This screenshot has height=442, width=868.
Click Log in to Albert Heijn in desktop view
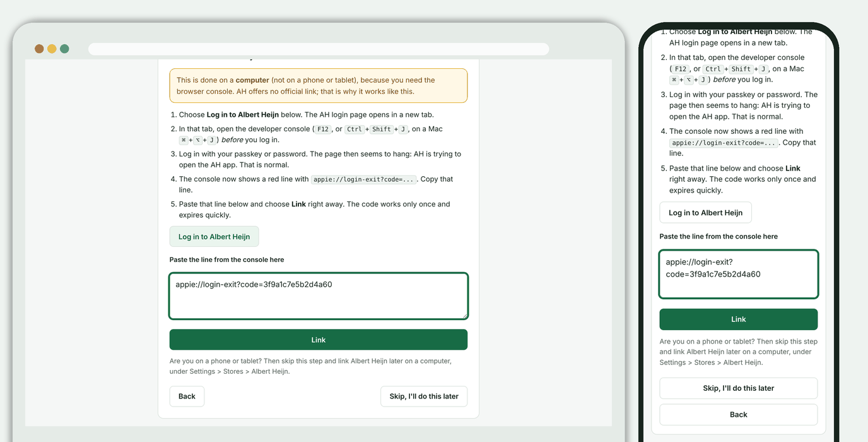[x=214, y=237]
